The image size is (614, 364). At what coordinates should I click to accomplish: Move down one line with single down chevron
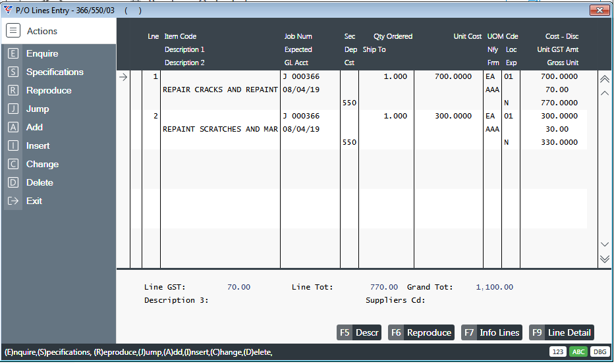point(605,244)
